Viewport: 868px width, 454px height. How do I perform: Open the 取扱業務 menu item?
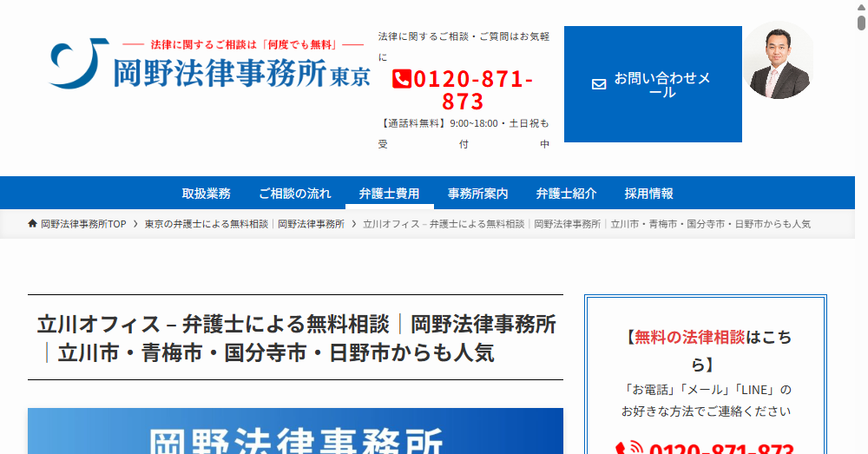(x=207, y=194)
